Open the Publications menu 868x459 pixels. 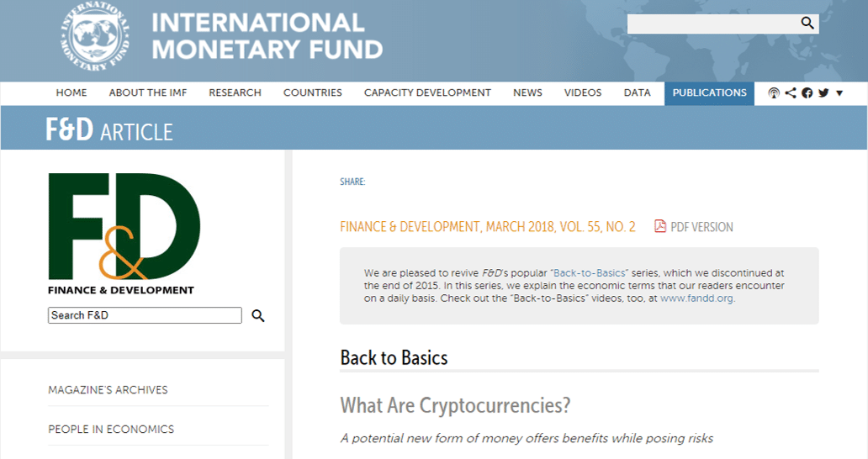click(x=709, y=93)
